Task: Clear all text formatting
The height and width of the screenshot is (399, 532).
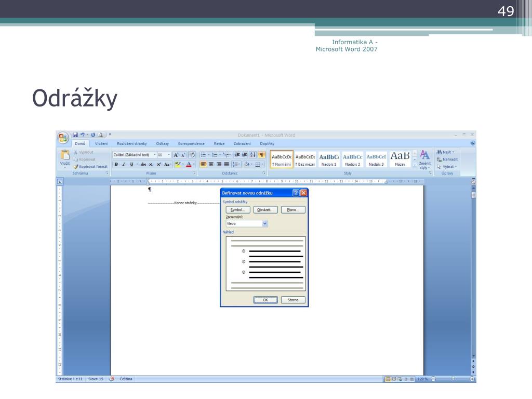Action: point(192,155)
